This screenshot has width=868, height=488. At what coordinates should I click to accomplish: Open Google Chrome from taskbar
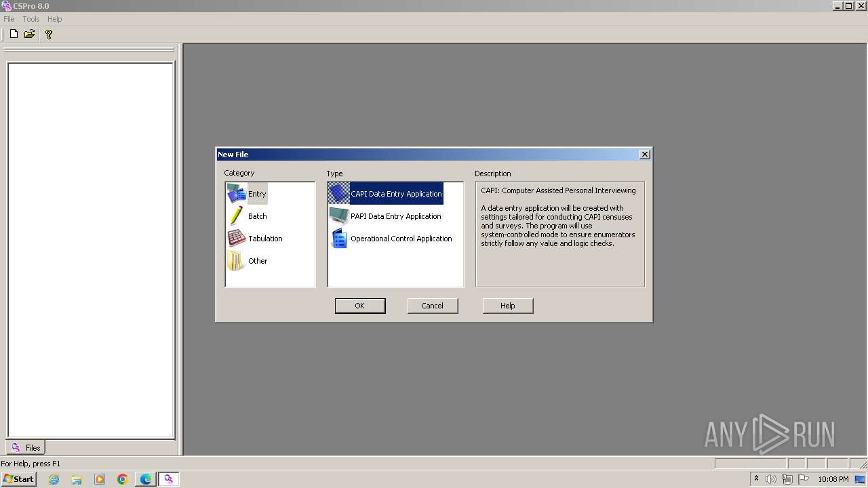123,479
